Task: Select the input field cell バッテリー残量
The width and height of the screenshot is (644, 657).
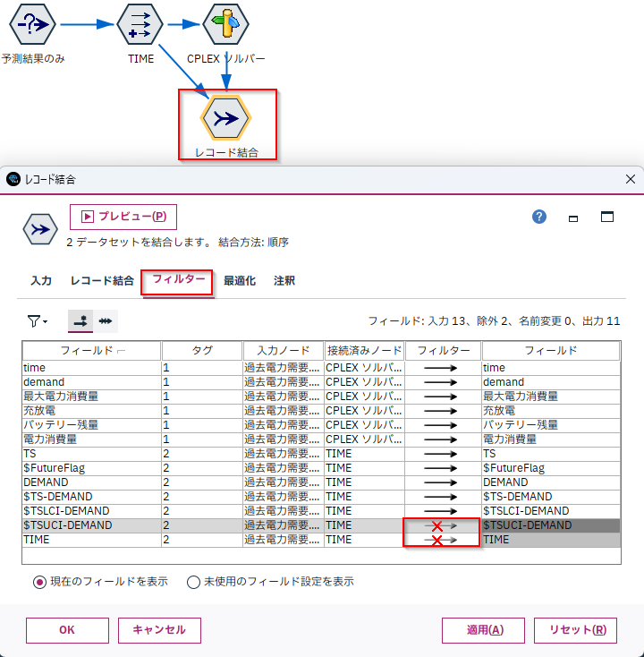Action: tap(92, 425)
